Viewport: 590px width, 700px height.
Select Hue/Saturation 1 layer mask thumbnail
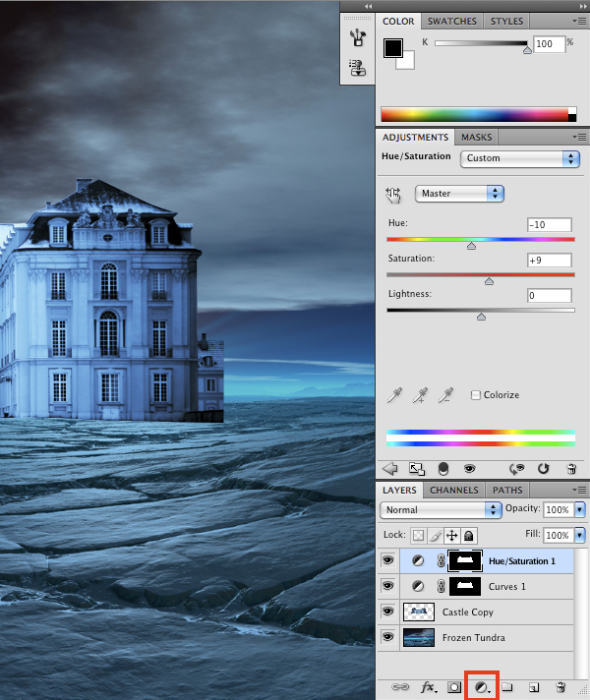(x=465, y=560)
